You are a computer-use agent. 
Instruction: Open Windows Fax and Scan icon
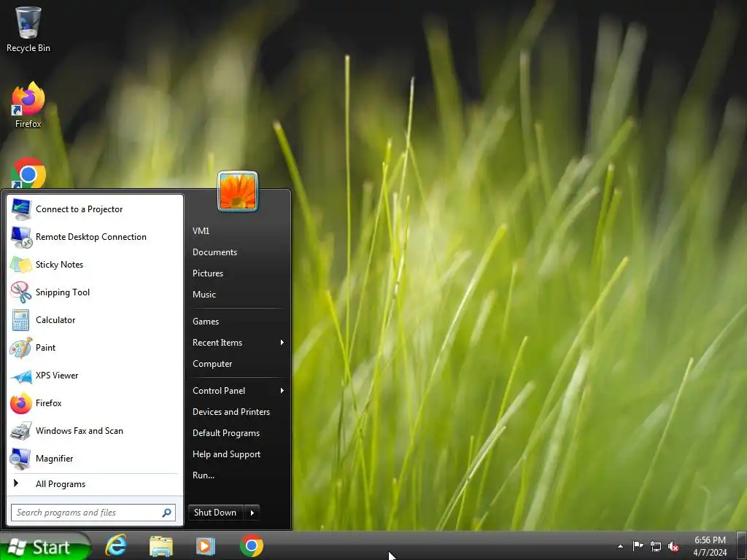pyautogui.click(x=21, y=431)
